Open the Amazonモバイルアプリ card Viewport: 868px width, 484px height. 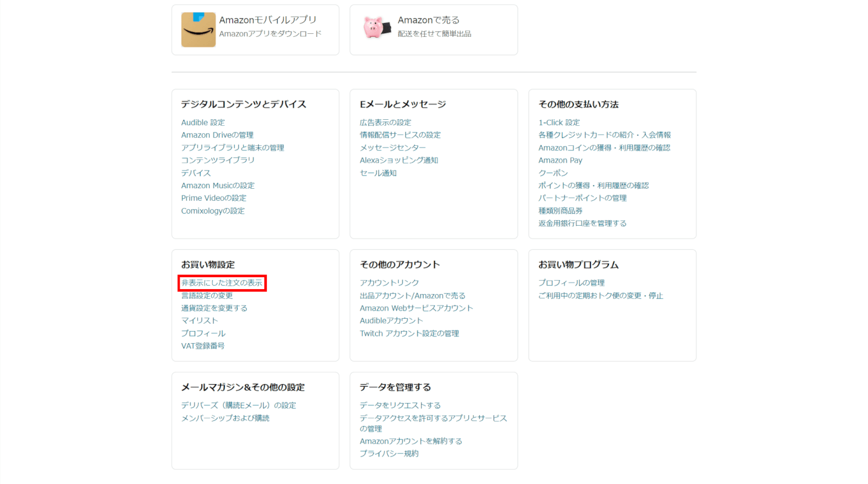click(255, 30)
